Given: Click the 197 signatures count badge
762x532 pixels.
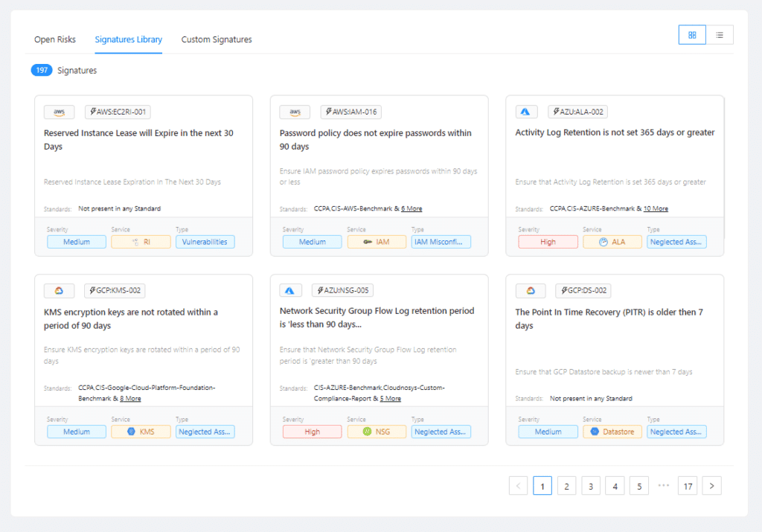Looking at the screenshot, I should point(42,71).
